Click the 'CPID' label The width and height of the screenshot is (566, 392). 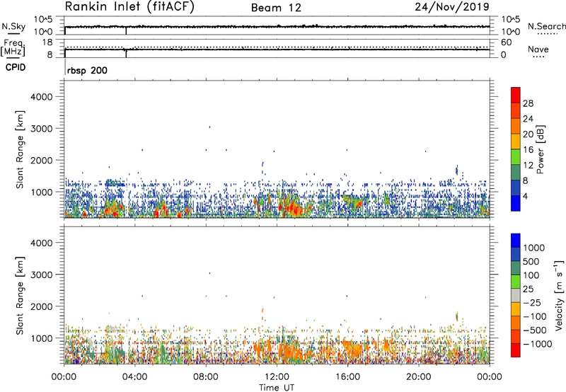pos(16,67)
